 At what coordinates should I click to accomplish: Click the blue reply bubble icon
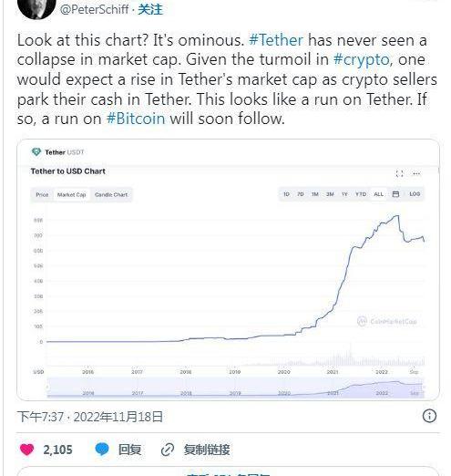click(x=102, y=449)
